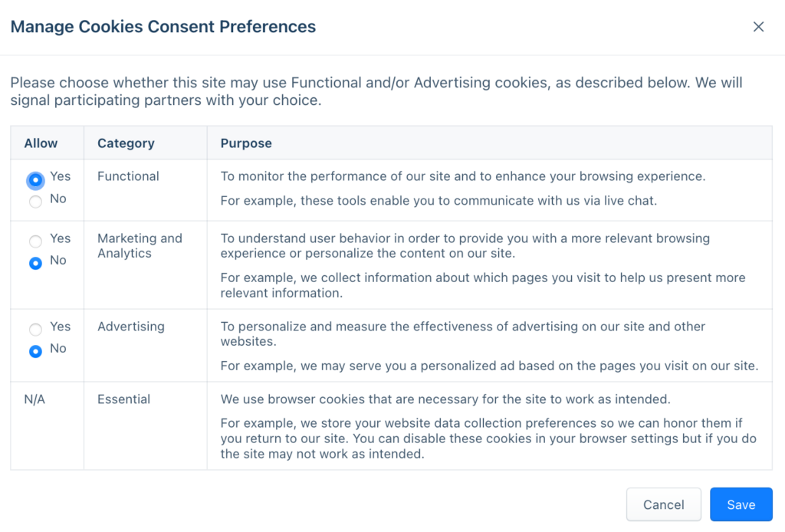Click the Manage Cookies Consent Preferences title
Image resolution: width=785 pixels, height=532 pixels.
[163, 26]
